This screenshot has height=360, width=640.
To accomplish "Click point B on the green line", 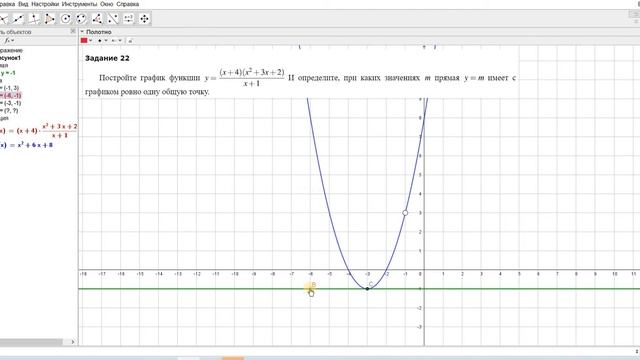I will click(x=310, y=289).
